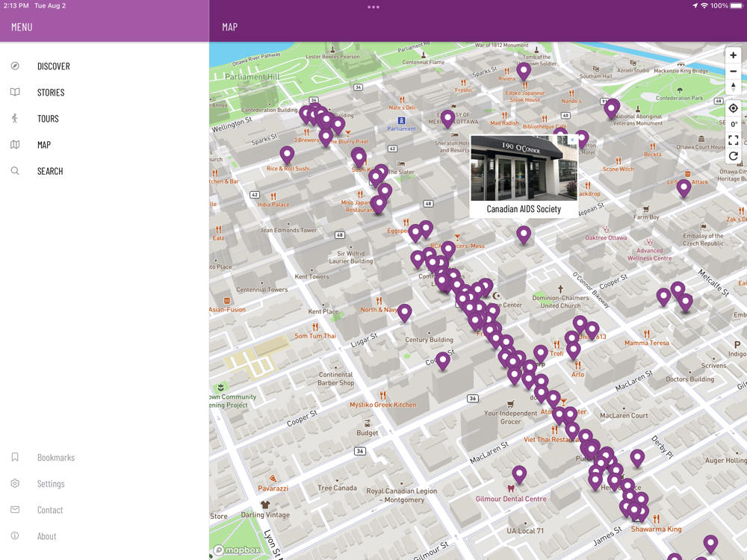Tap the pin above the Embassy of Mexico label
747x560 pixels.
[447, 119]
